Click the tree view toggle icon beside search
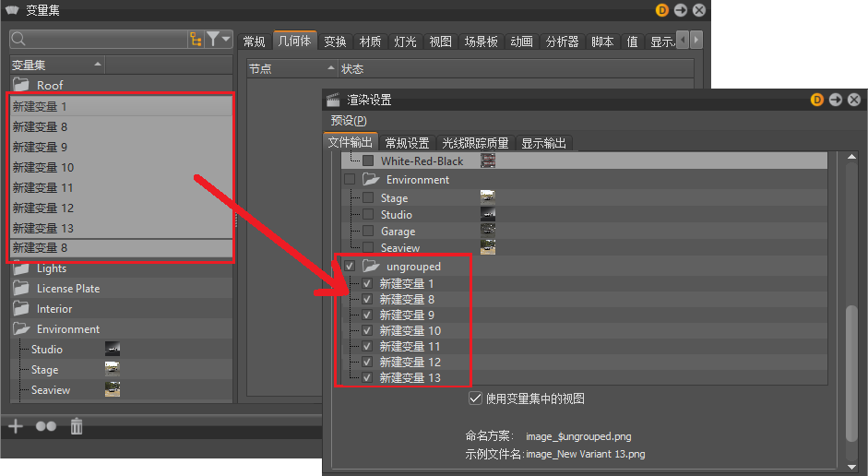The height and width of the screenshot is (476, 868). point(196,40)
